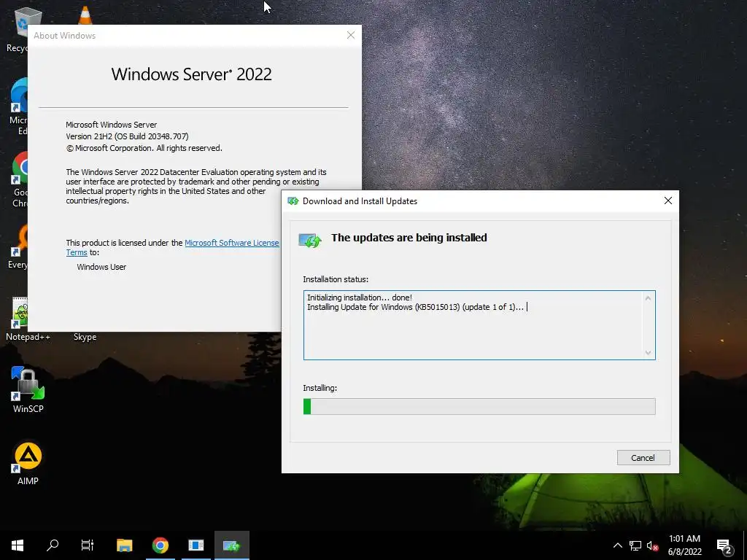The height and width of the screenshot is (560, 747).
Task: Click the 'Windows User' licensee name
Action: click(101, 267)
